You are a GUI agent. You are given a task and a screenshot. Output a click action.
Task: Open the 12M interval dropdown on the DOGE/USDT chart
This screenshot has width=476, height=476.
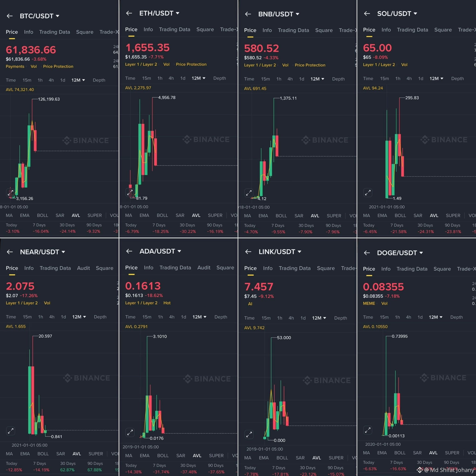pyautogui.click(x=436, y=317)
